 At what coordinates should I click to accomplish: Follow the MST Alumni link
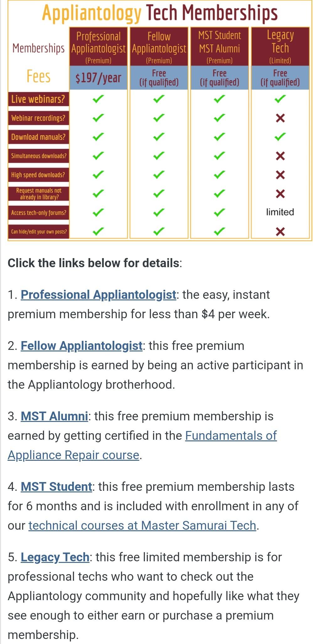54,416
